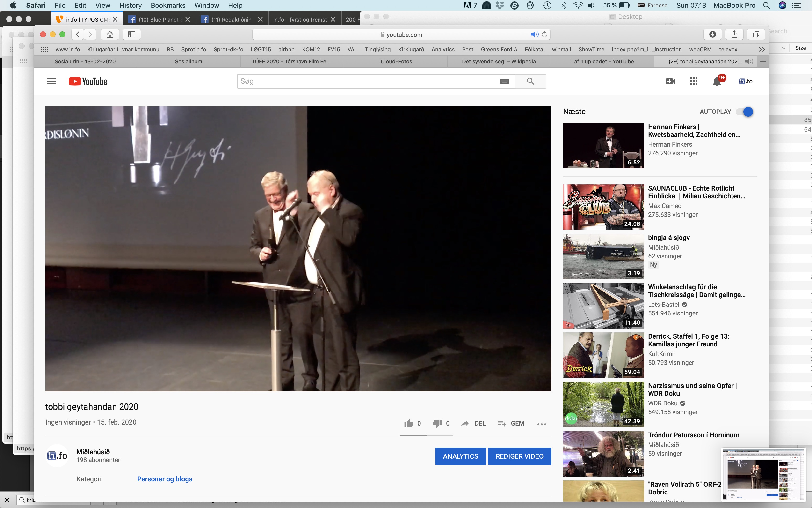Open the Faroese input source menu
812x508 pixels.
point(652,5)
